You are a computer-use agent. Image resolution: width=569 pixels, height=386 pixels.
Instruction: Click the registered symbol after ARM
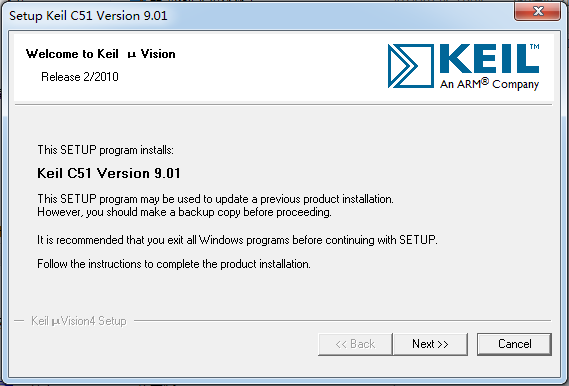[x=485, y=81]
